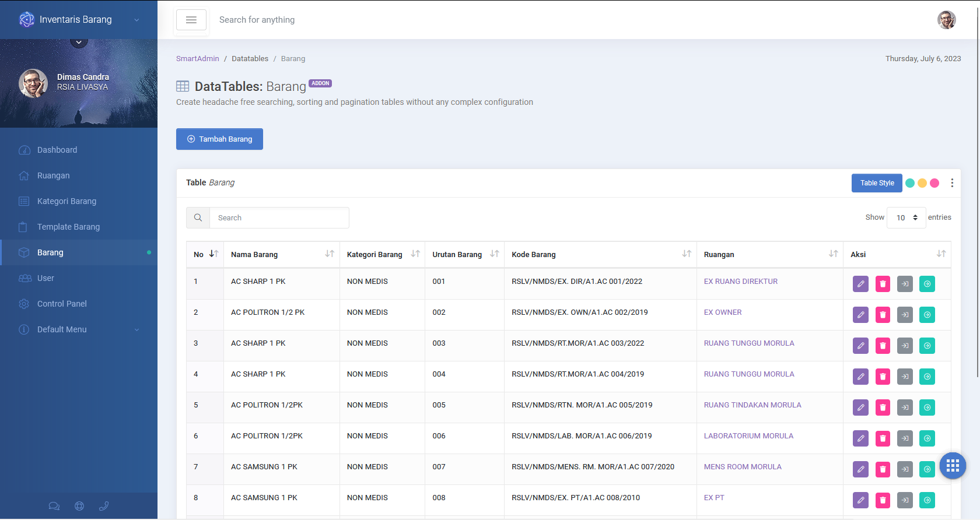Open Kategori Barang in sidebar
The image size is (980, 520).
pyautogui.click(x=79, y=201)
